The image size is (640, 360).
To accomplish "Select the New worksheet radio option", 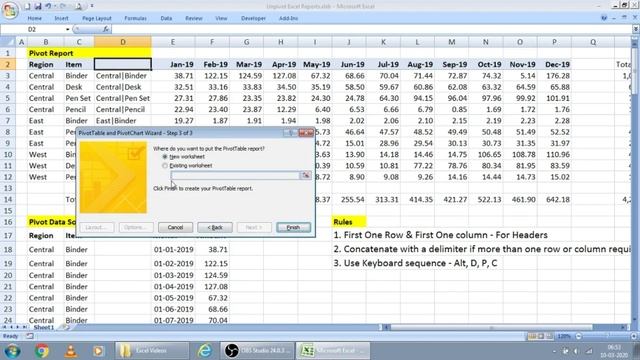I will point(165,157).
